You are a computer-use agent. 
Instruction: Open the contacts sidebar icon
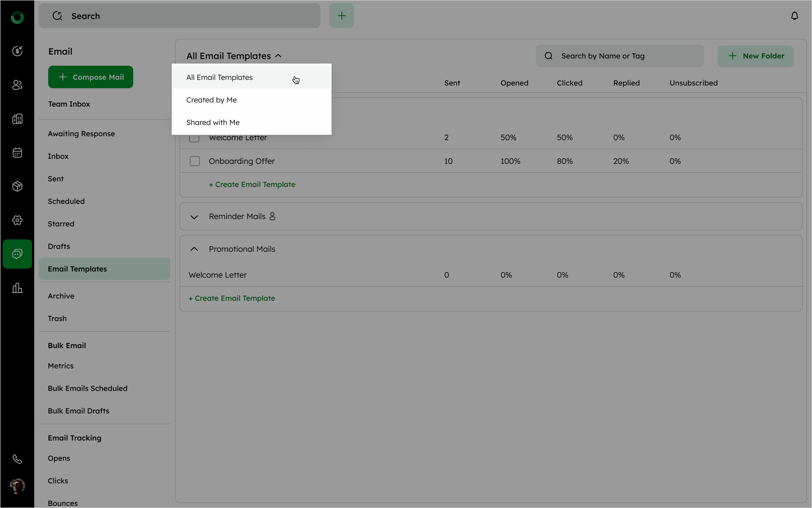pos(17,85)
